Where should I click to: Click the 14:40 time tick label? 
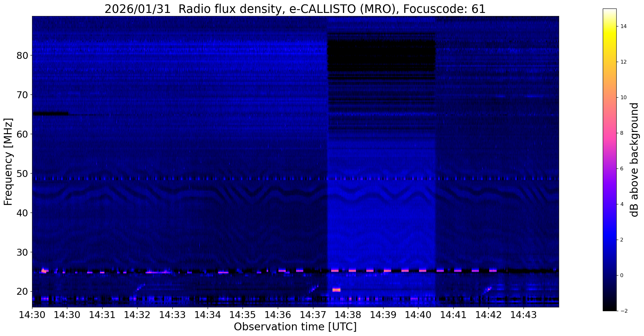click(418, 315)
